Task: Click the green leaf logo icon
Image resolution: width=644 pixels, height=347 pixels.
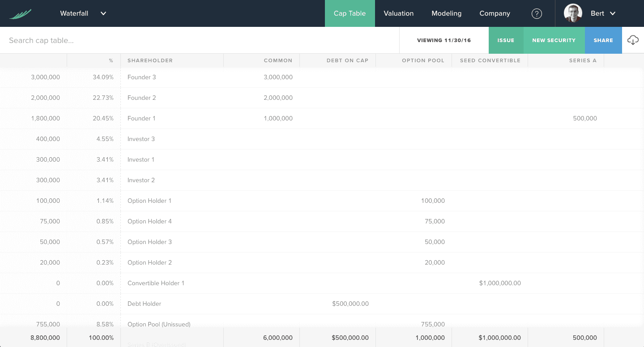Action: (20, 14)
